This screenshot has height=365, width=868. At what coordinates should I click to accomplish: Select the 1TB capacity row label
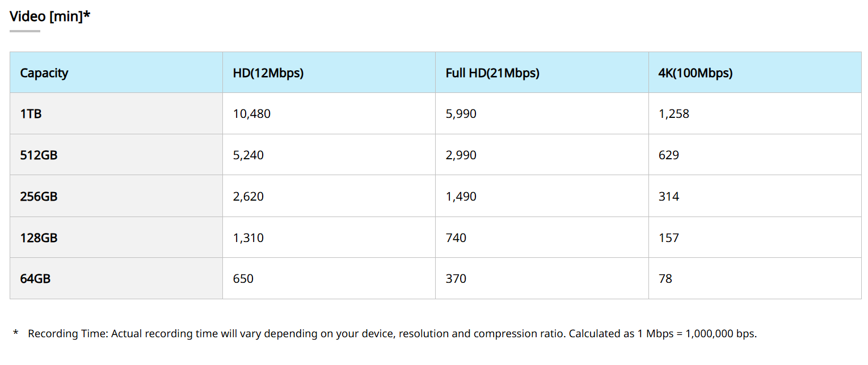pos(31,114)
